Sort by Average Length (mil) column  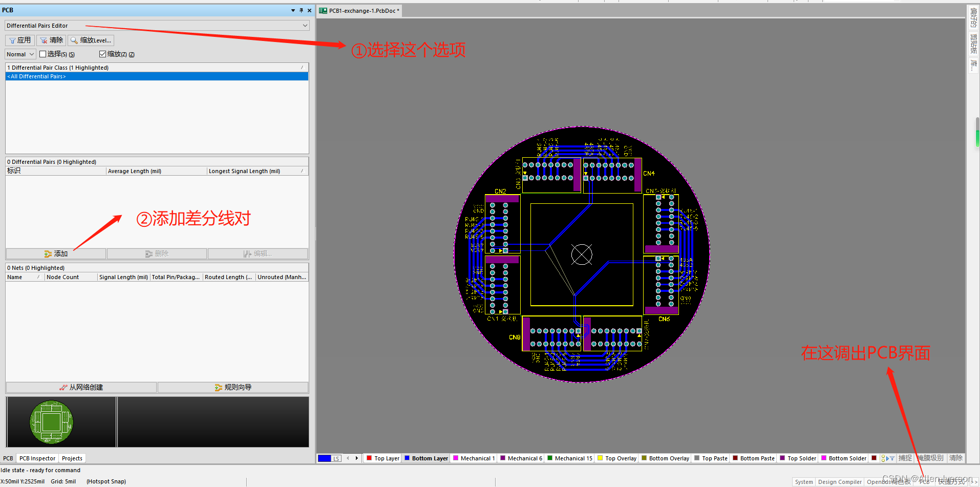coord(156,171)
